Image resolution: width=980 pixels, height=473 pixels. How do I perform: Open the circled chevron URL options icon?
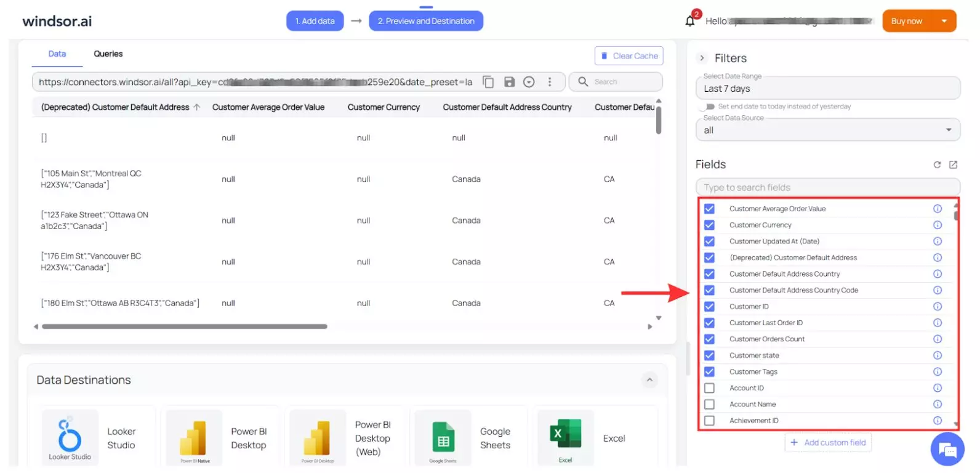coord(529,82)
